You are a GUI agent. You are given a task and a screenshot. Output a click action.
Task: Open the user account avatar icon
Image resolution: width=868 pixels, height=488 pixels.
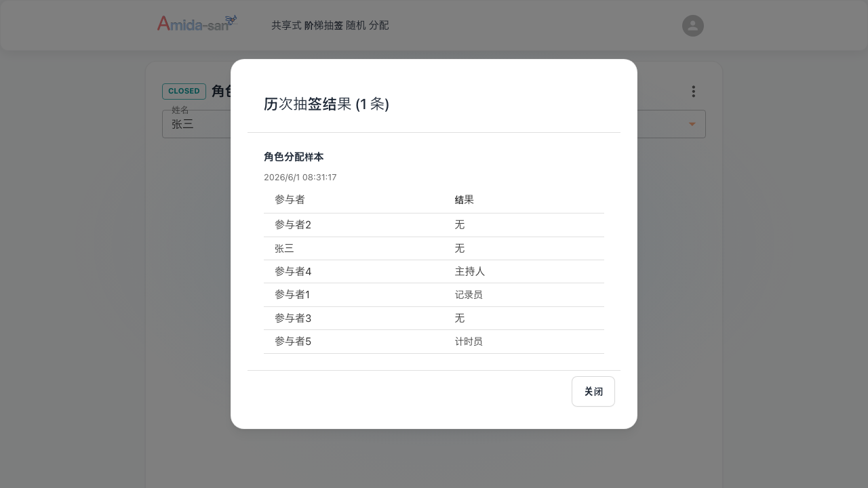pos(693,26)
